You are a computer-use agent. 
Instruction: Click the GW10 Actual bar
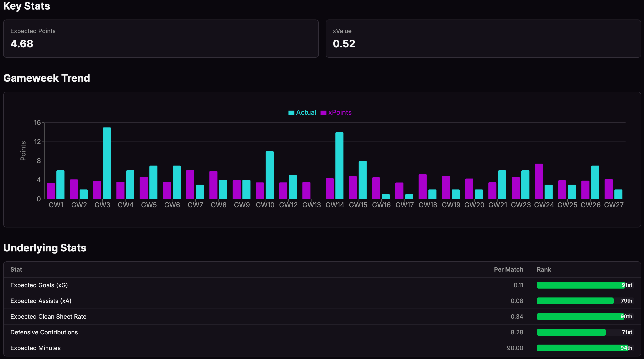[269, 175]
